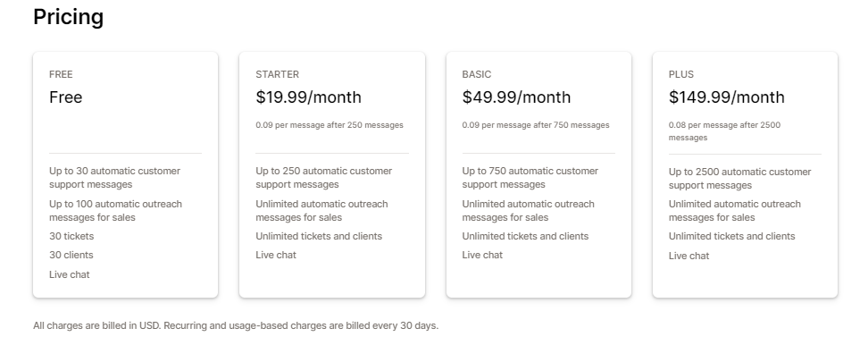Screen dimensions: 868x345
Task: Click the $149.99/month price
Action: [x=726, y=97]
